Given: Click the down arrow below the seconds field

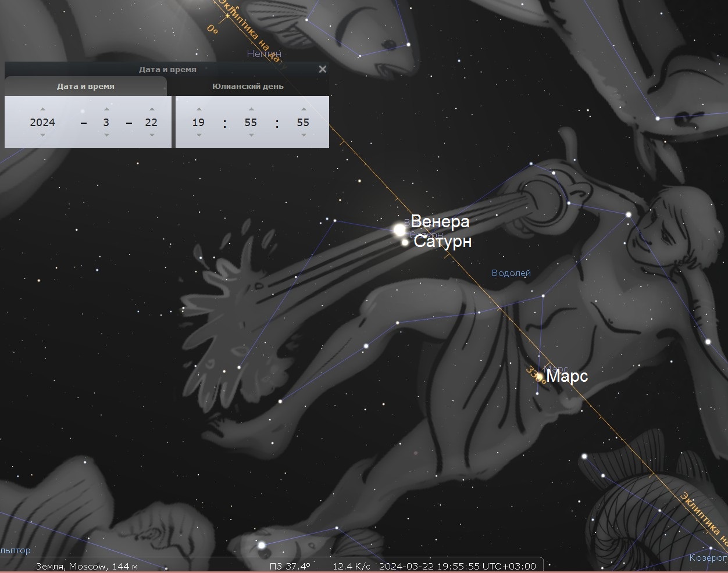Looking at the screenshot, I should 303,135.
